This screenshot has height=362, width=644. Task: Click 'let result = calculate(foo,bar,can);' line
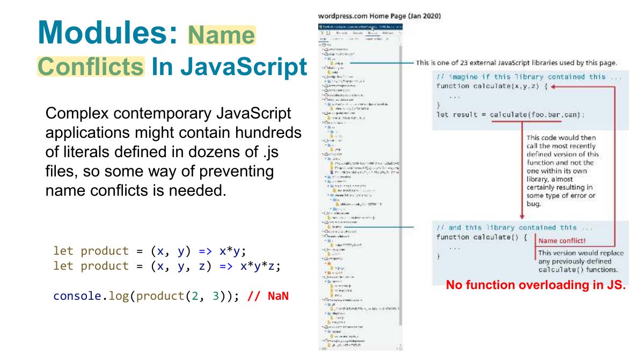coord(510,115)
